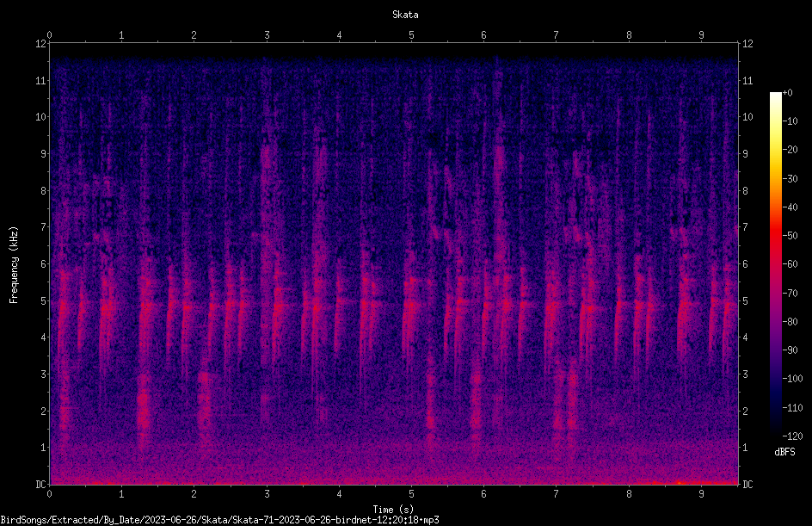The width and height of the screenshot is (812, 526).
Task: Click '12' on the left frequency axis
Action: click(40, 44)
